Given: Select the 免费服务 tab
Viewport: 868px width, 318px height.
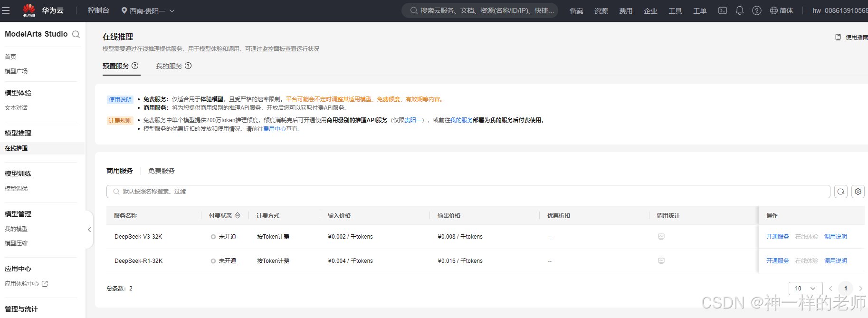Looking at the screenshot, I should (162, 171).
